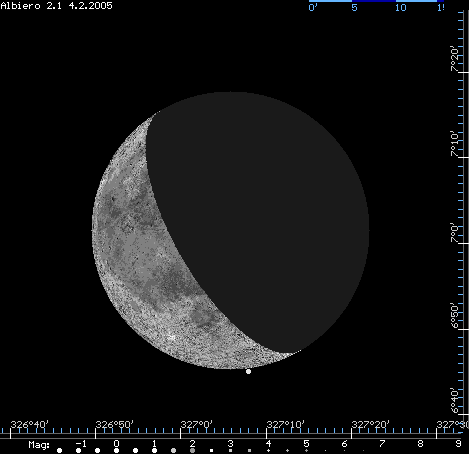Click the 7°0' latitude axis label
The width and height of the screenshot is (469, 454).
[455, 233]
